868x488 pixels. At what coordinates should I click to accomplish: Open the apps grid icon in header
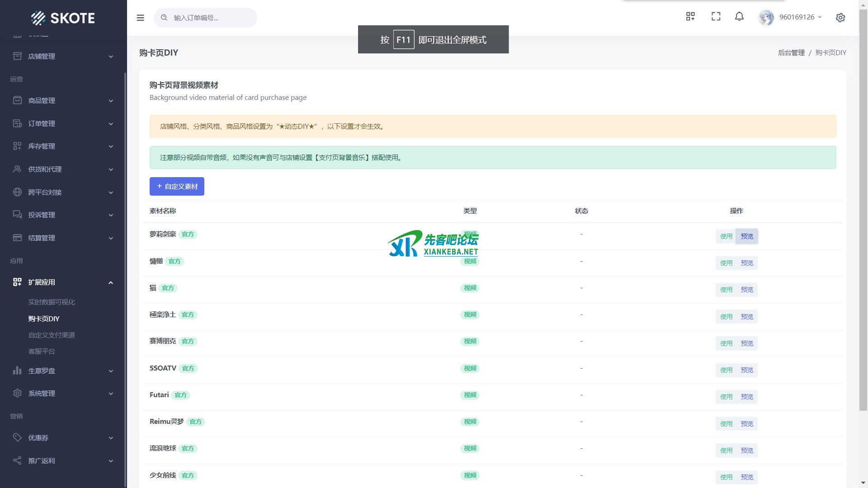point(690,17)
